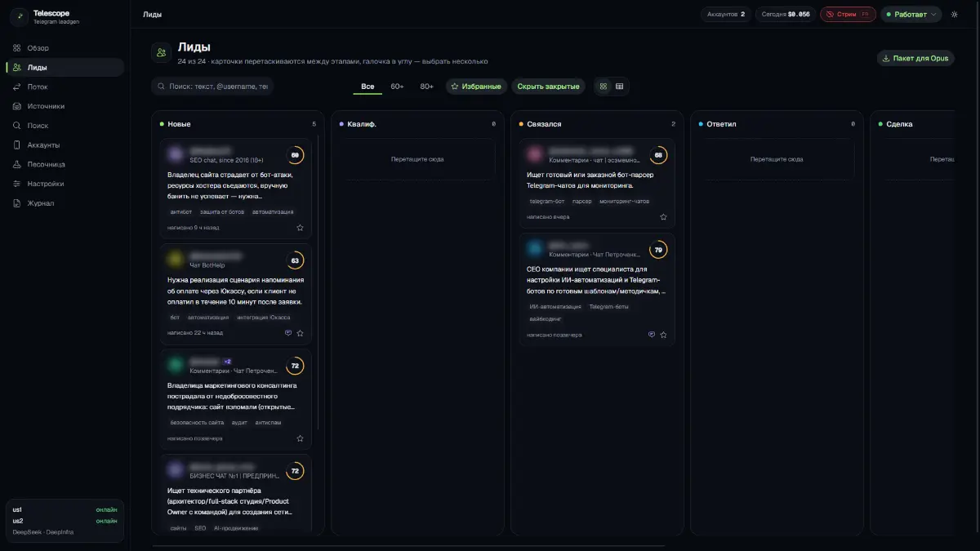Screen dimensions: 980x551
Task: Open Журнал in the sidebar
Action: (65, 203)
